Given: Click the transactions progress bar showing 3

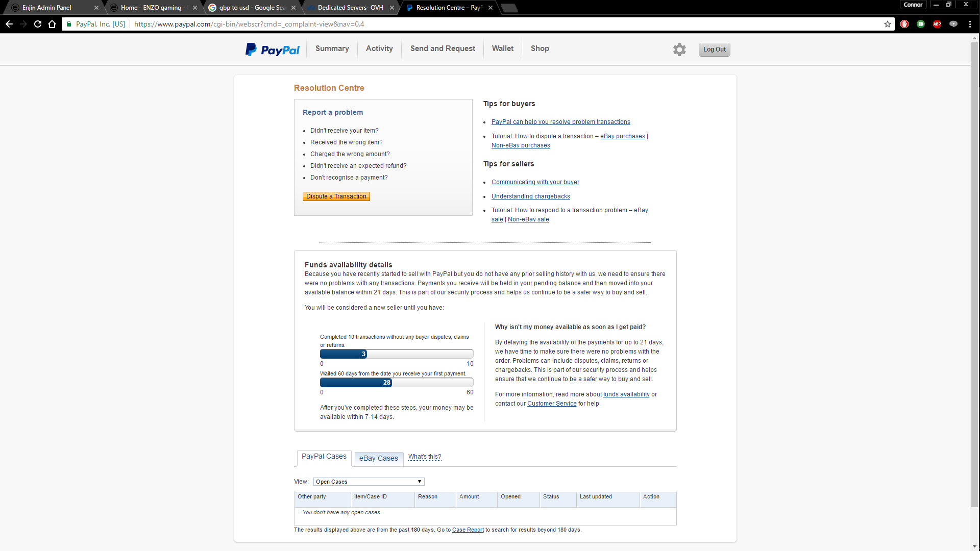Looking at the screenshot, I should point(397,354).
